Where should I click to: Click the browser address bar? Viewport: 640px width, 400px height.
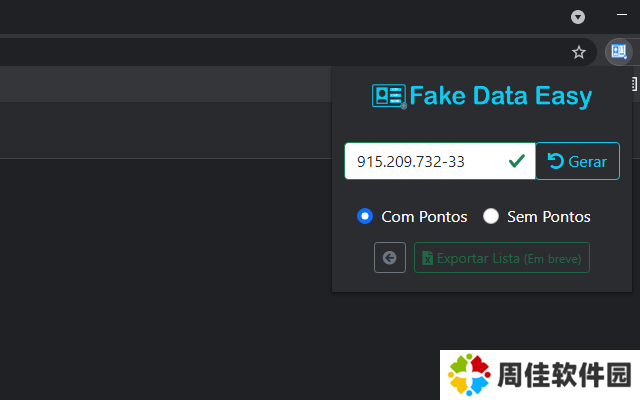point(280,52)
